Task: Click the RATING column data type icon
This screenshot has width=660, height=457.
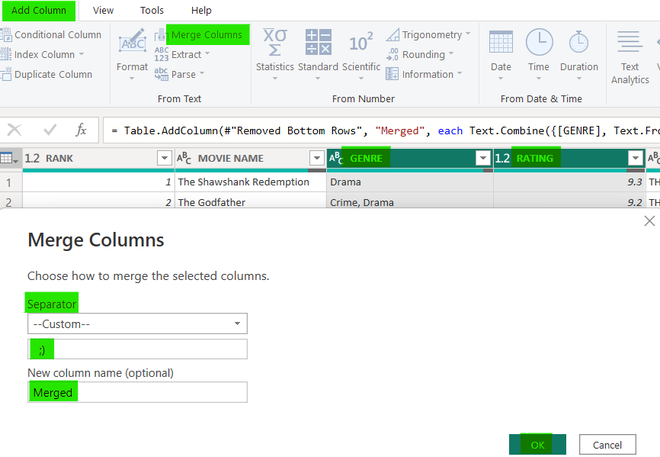Action: point(503,159)
